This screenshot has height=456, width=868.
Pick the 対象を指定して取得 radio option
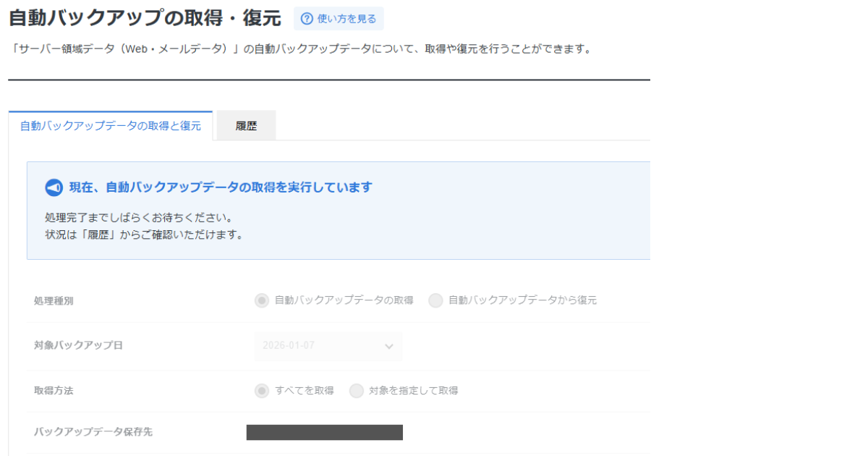pyautogui.click(x=356, y=391)
